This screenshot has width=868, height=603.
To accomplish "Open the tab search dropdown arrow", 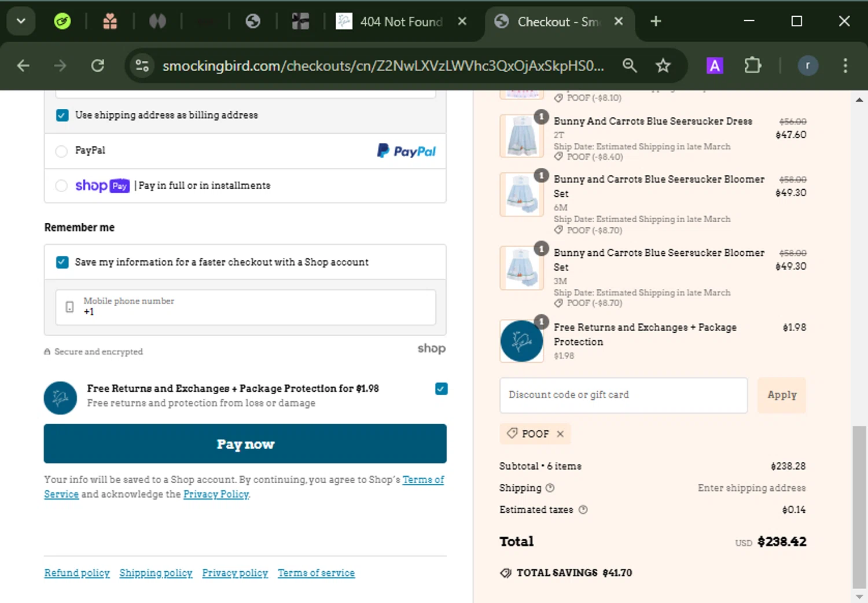I will tap(21, 21).
